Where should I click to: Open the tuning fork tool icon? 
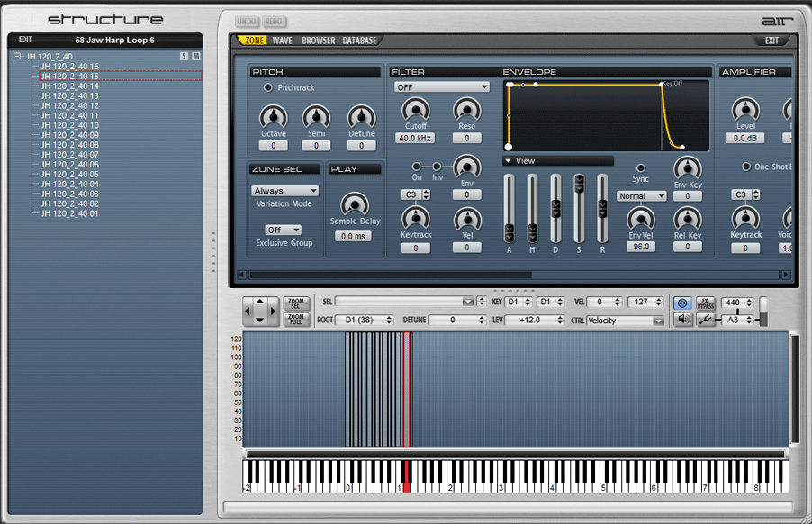(707, 317)
